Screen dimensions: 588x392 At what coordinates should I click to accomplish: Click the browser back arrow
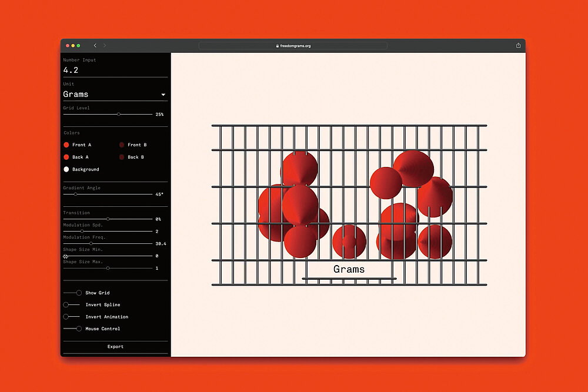(95, 46)
